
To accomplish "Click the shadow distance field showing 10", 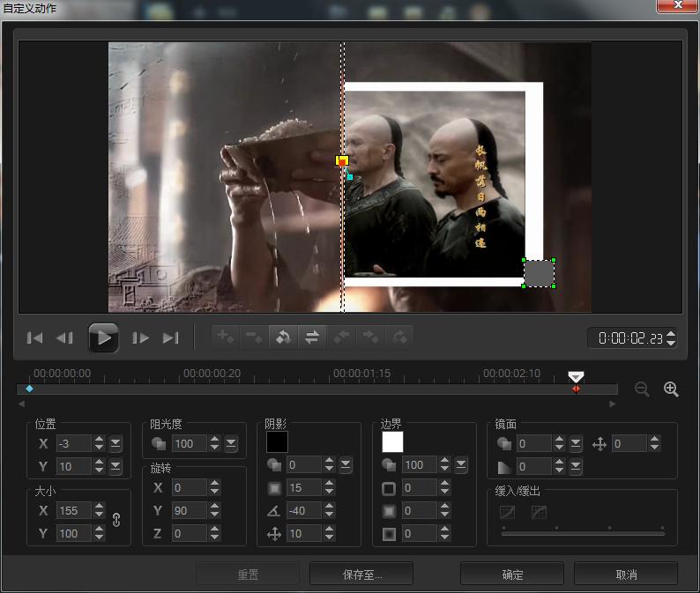I will 304,533.
